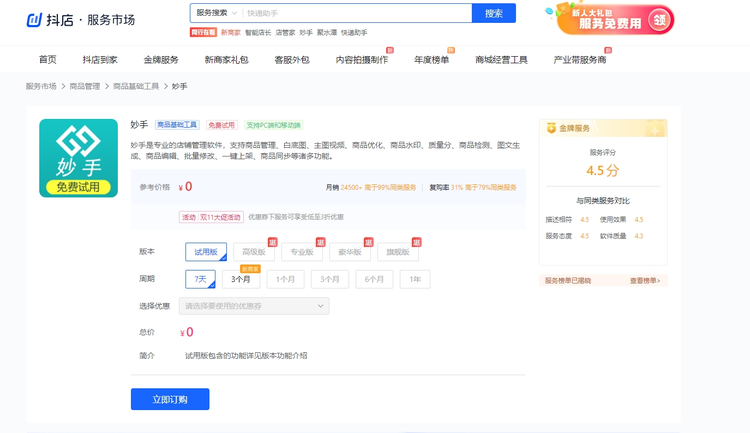Click the 软件质量 4.3 rating
The height and width of the screenshot is (433, 750).
(622, 236)
